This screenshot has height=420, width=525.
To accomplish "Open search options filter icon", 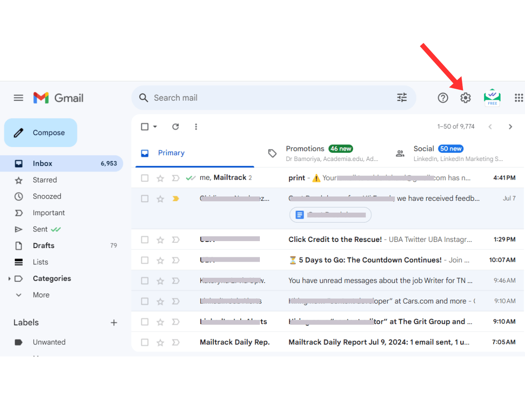I will click(x=402, y=98).
